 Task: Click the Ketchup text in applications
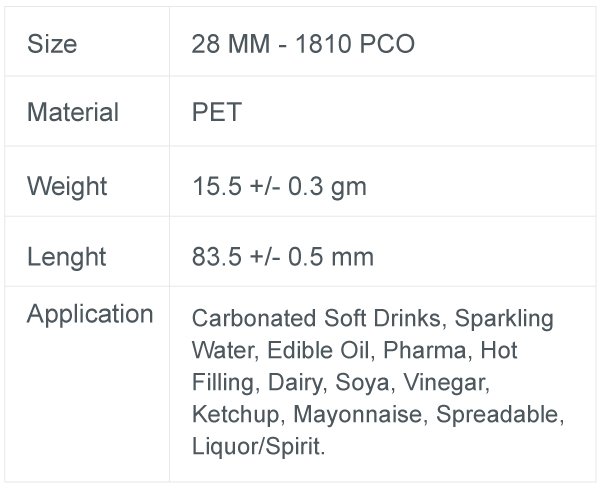236,414
